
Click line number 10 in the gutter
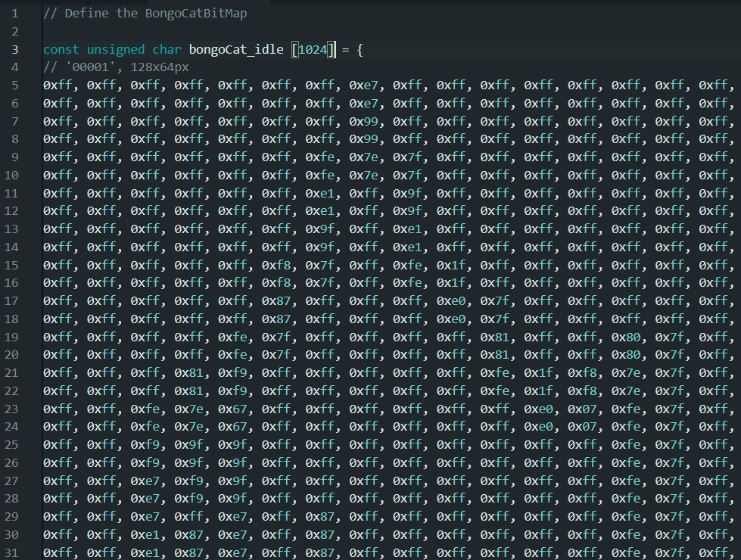coord(11,175)
